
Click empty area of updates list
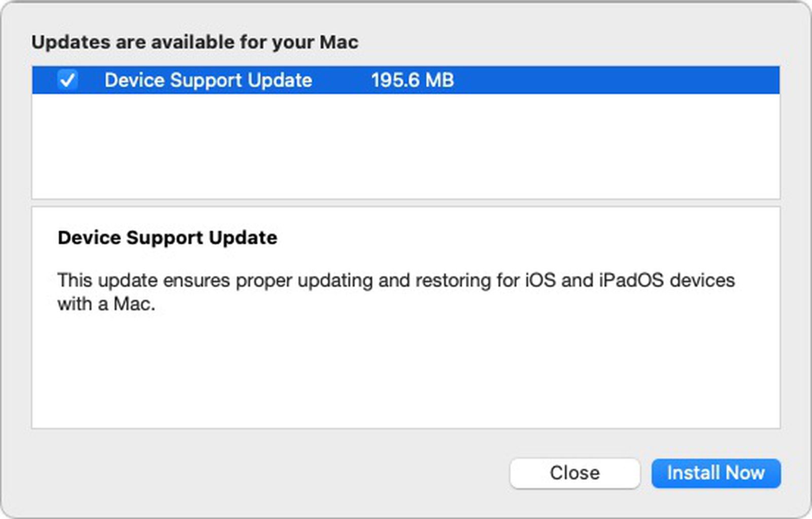click(x=406, y=146)
